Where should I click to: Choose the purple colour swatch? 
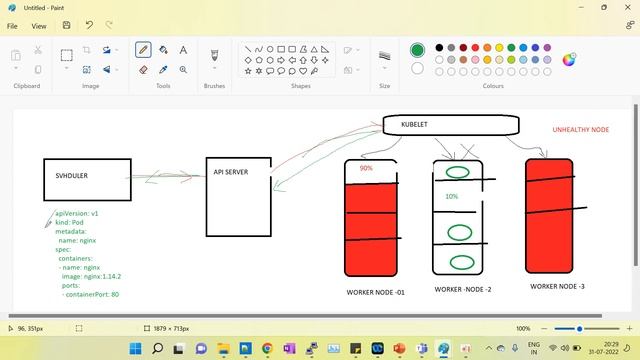pos(547,48)
